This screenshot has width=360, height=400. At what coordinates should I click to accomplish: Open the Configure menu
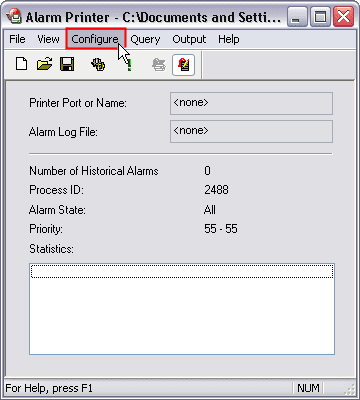(95, 39)
